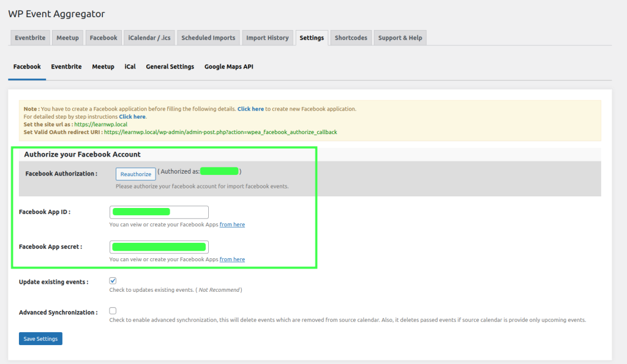Screen dimensions: 627x364
Task: Switch to the General Settings sub-tab
Action: click(170, 67)
